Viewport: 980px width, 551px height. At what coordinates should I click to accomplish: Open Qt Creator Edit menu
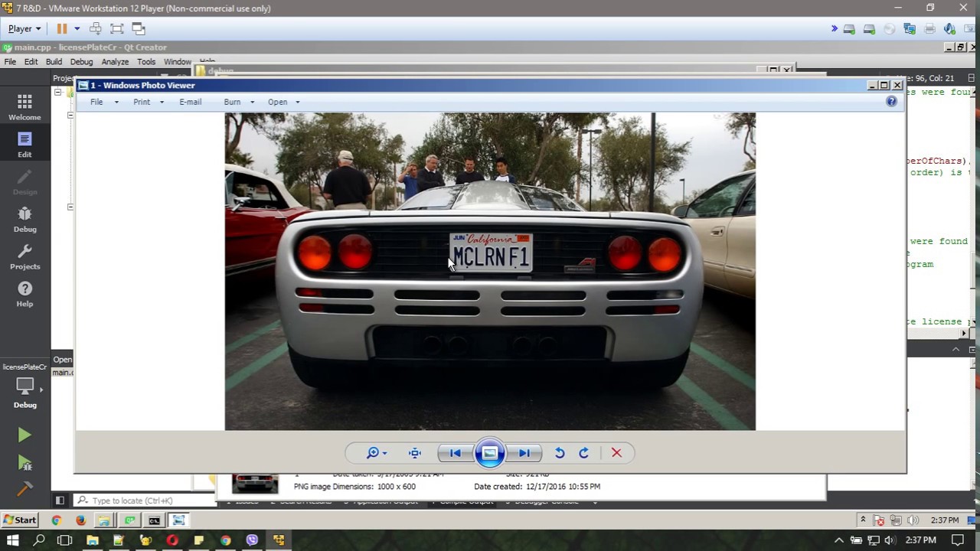coord(31,62)
